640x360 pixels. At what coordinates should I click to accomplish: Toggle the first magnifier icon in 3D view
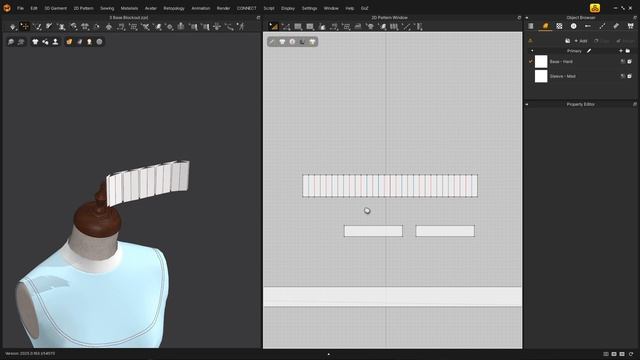(11, 42)
